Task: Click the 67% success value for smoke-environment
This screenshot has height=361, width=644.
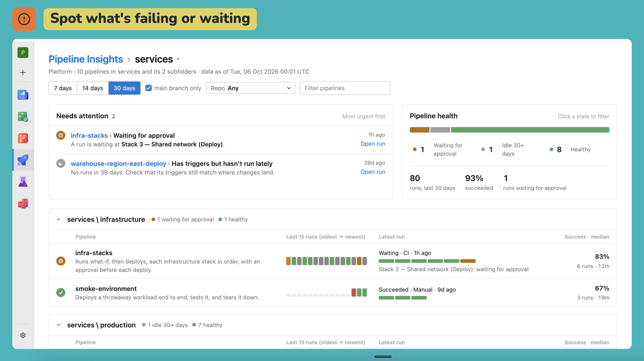Action: click(602, 288)
